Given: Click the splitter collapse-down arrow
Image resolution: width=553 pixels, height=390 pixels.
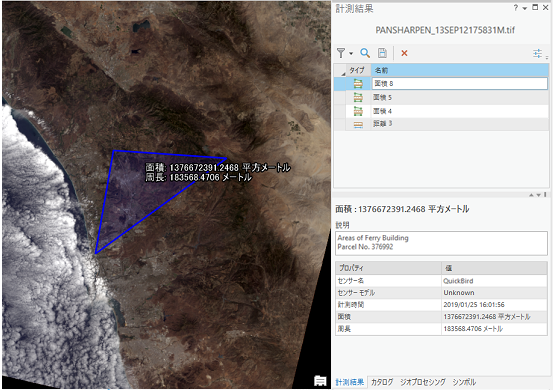Looking at the screenshot, I should click(x=539, y=195).
